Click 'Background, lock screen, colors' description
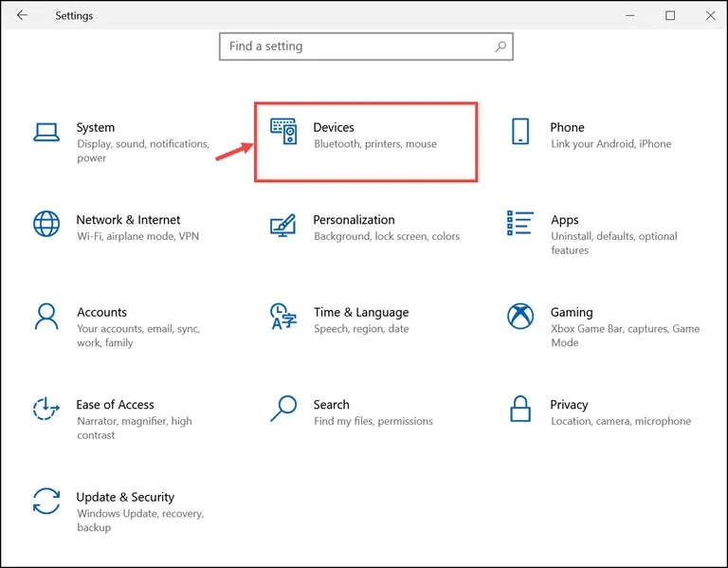 [x=387, y=236]
